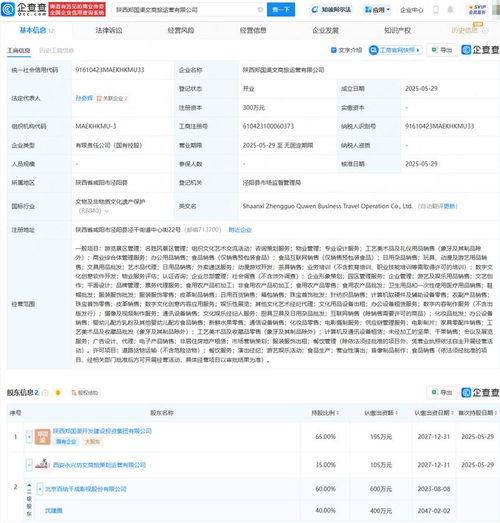
Task: Switch to the 基本信息 tab
Action: pos(33,30)
